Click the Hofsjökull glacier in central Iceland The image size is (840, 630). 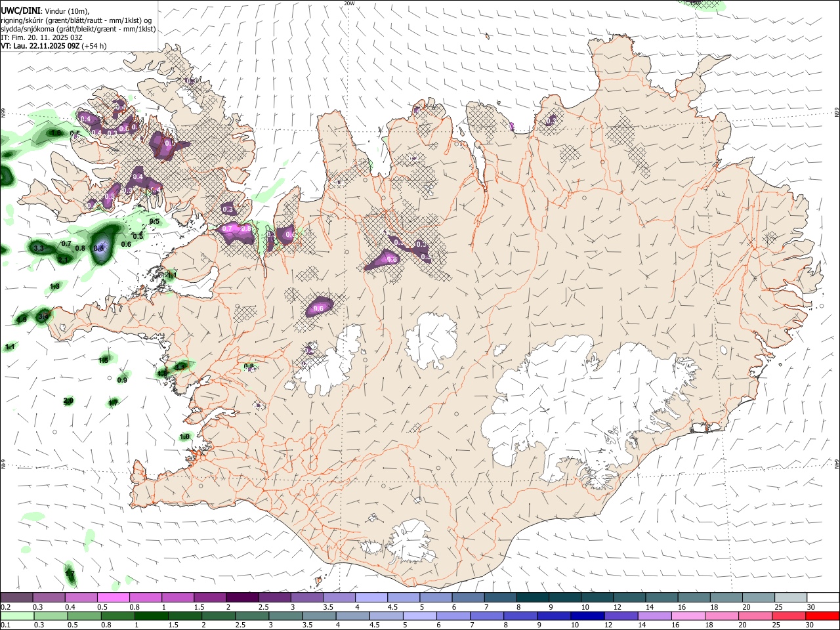click(x=431, y=341)
